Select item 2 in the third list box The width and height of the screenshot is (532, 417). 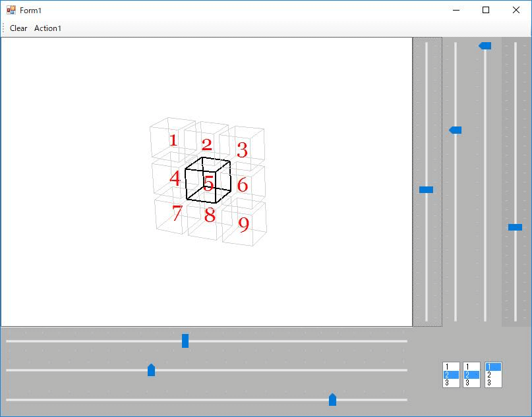pos(493,375)
